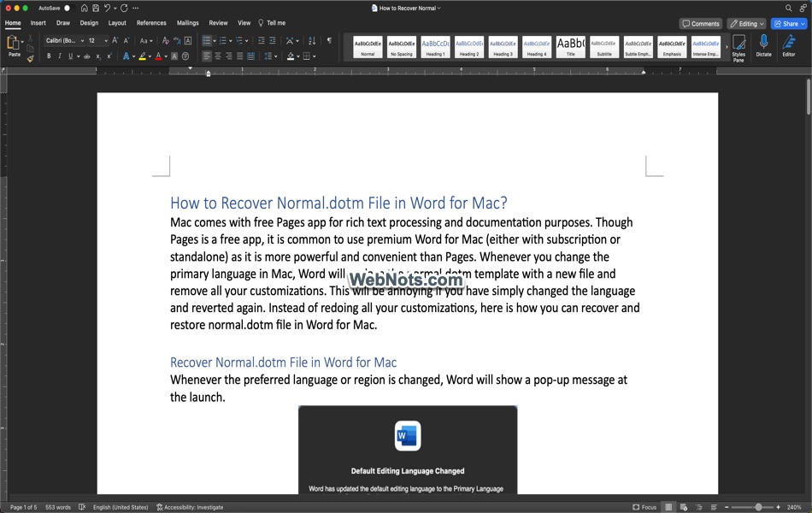Toggle italic formatting

click(x=60, y=56)
